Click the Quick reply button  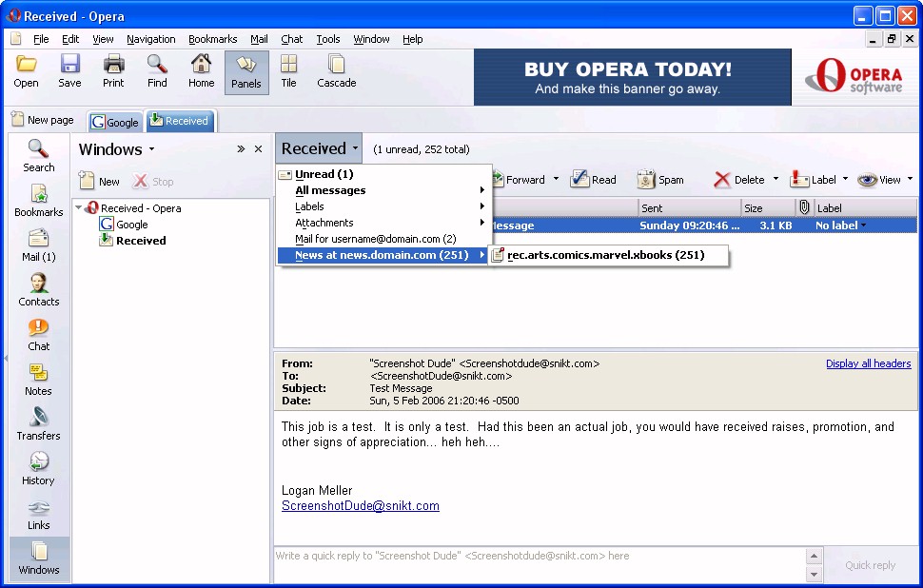coord(870,565)
